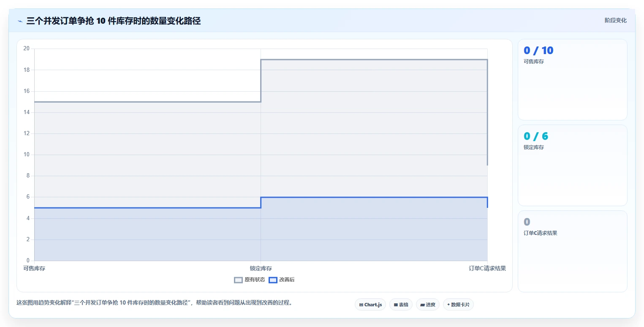This screenshot has height=327, width=644.
Task: Click the 0 / 6 锁定库存 card
Action: pyautogui.click(x=572, y=165)
